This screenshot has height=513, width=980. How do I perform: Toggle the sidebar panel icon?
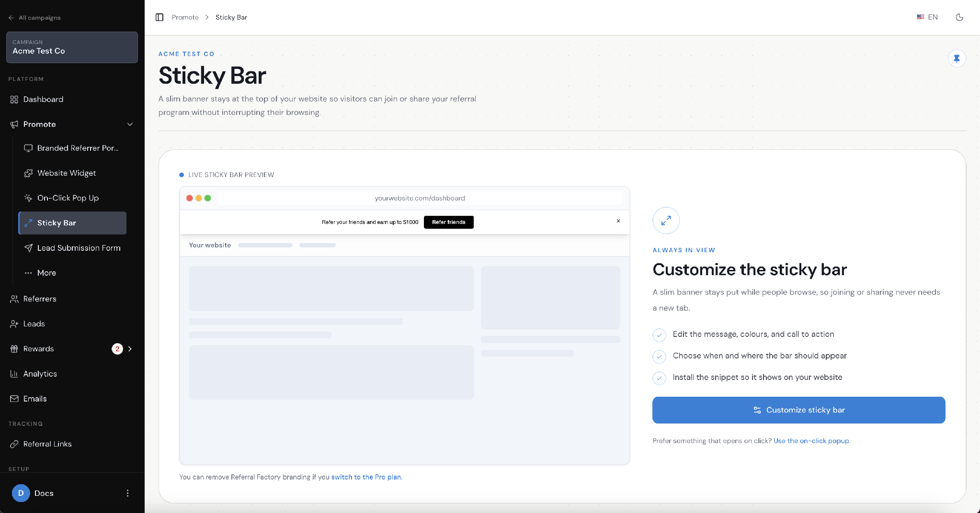click(160, 17)
